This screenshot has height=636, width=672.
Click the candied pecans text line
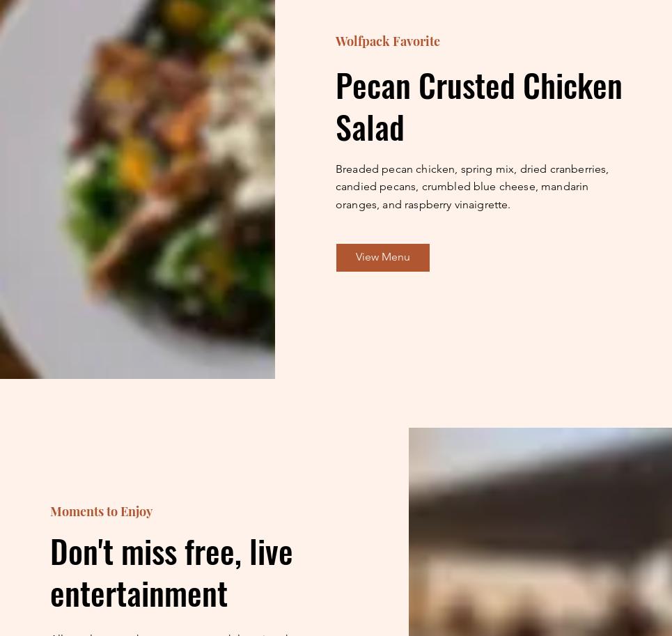click(x=462, y=187)
